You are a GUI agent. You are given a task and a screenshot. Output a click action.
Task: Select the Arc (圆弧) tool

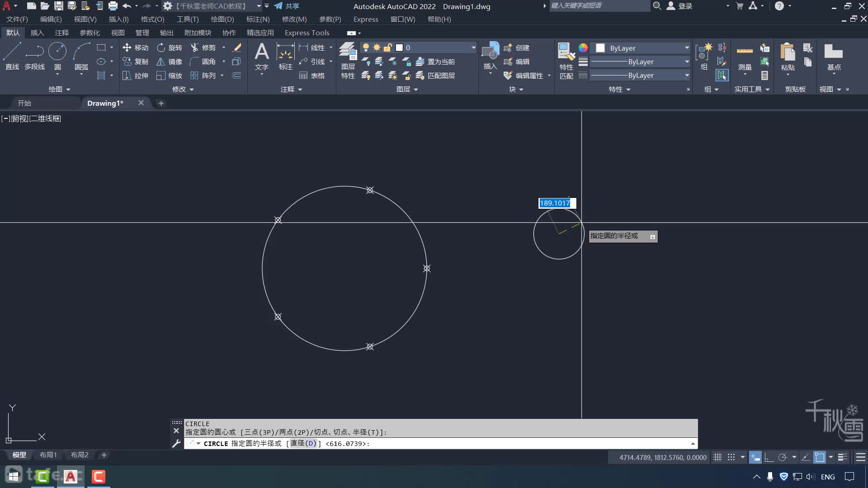[81, 56]
